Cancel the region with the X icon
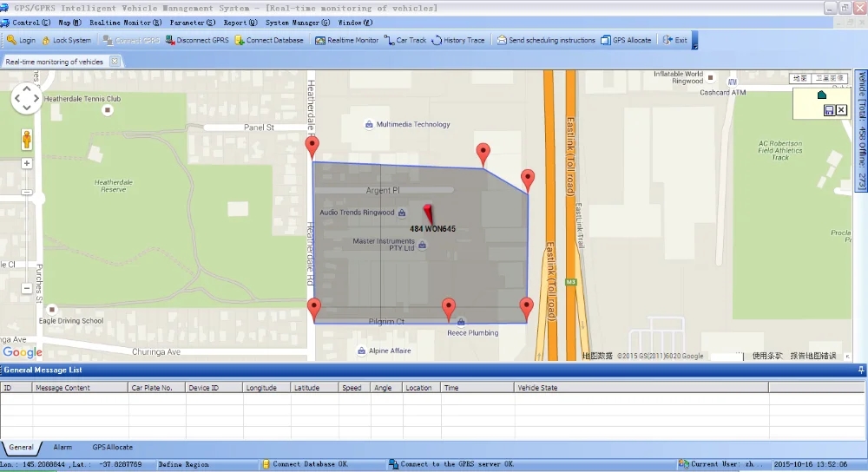The image size is (868, 472). click(x=841, y=110)
